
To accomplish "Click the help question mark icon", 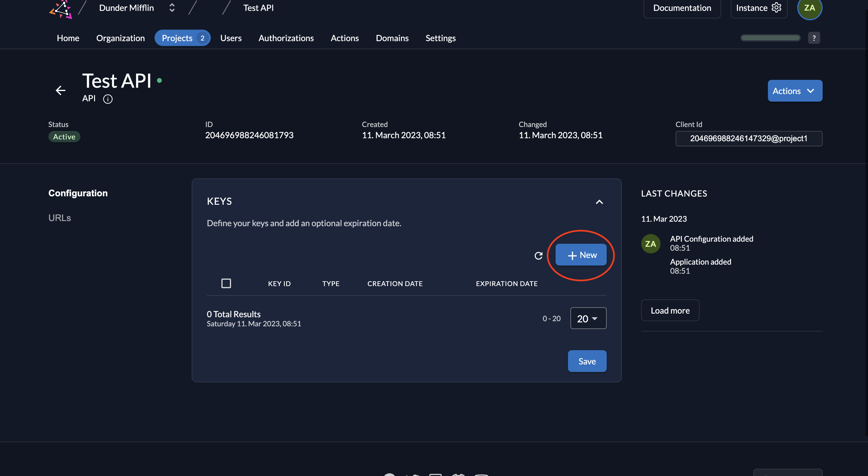I will [814, 38].
